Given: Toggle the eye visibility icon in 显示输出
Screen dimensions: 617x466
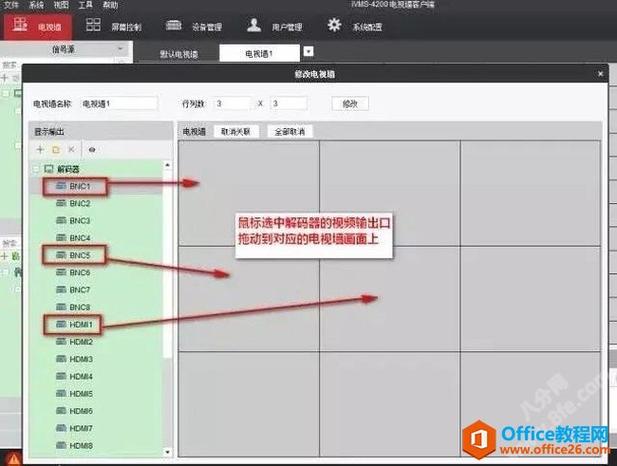Looking at the screenshot, I should click(92, 150).
